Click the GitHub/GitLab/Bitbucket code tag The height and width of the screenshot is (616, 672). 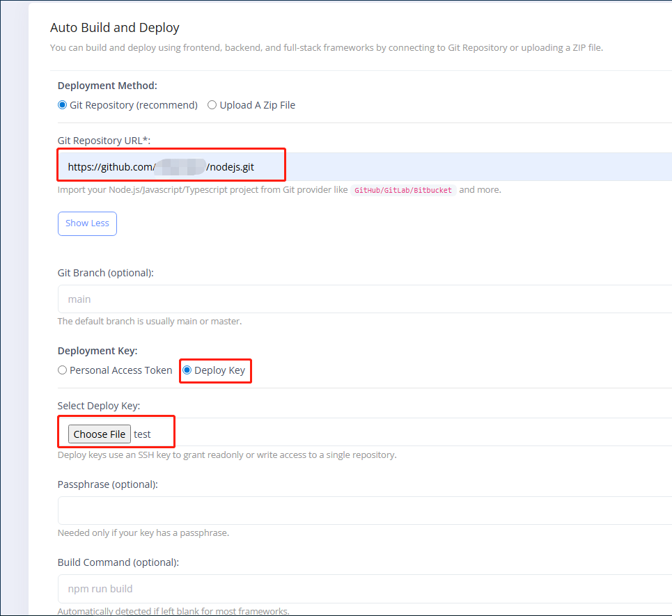pyautogui.click(x=403, y=190)
